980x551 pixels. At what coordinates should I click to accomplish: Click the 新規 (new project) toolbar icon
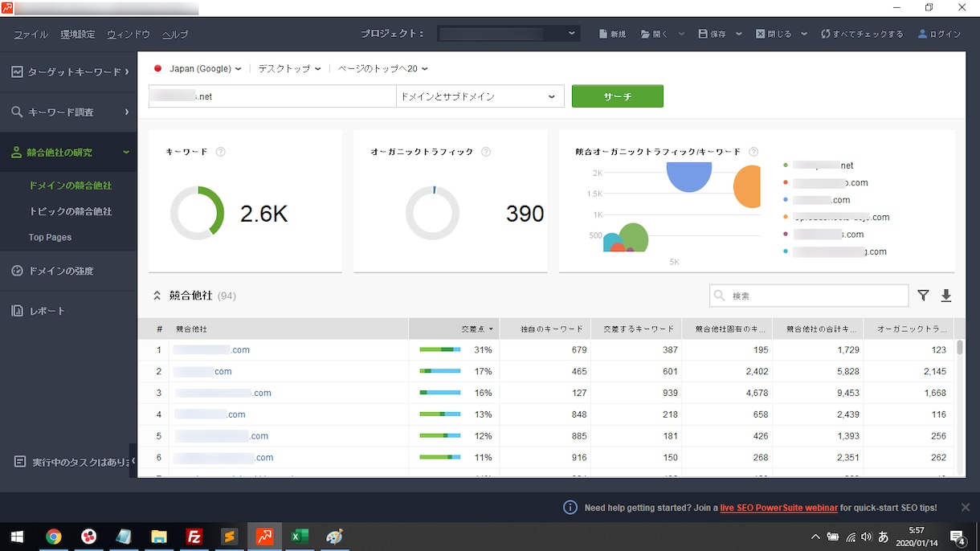coord(603,35)
